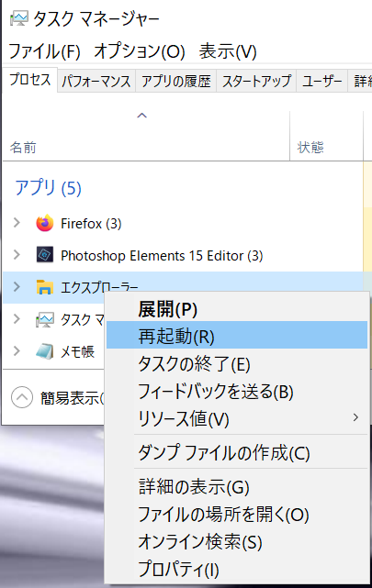Click the 簡易表示 circular arrow icon

click(x=22, y=397)
